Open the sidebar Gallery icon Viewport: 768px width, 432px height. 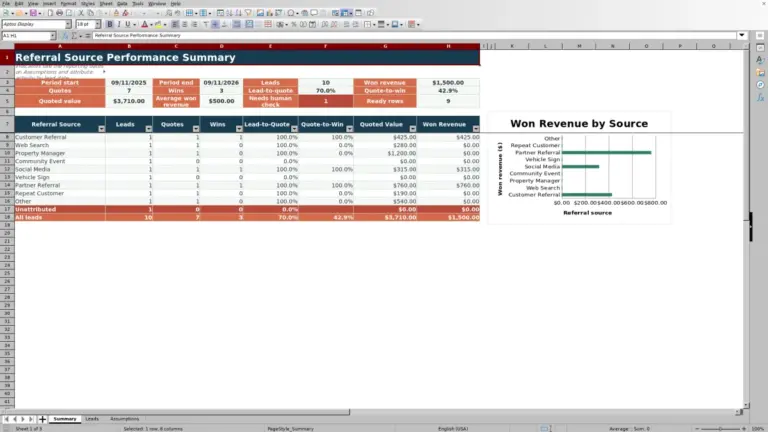pos(760,72)
